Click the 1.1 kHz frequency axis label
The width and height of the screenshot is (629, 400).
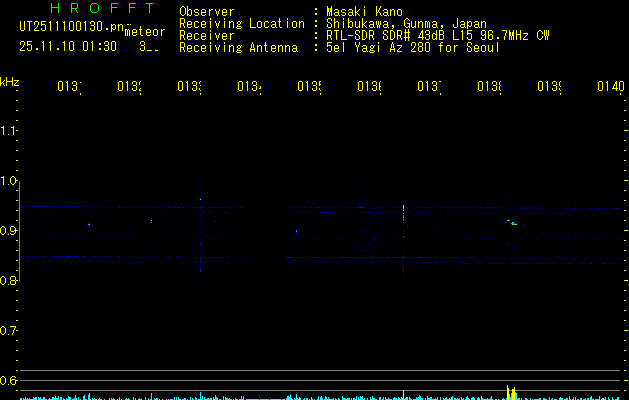point(8,131)
